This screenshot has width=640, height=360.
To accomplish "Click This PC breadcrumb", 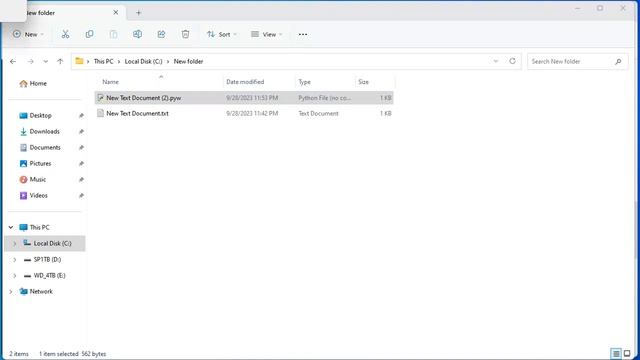I will pyautogui.click(x=103, y=61).
